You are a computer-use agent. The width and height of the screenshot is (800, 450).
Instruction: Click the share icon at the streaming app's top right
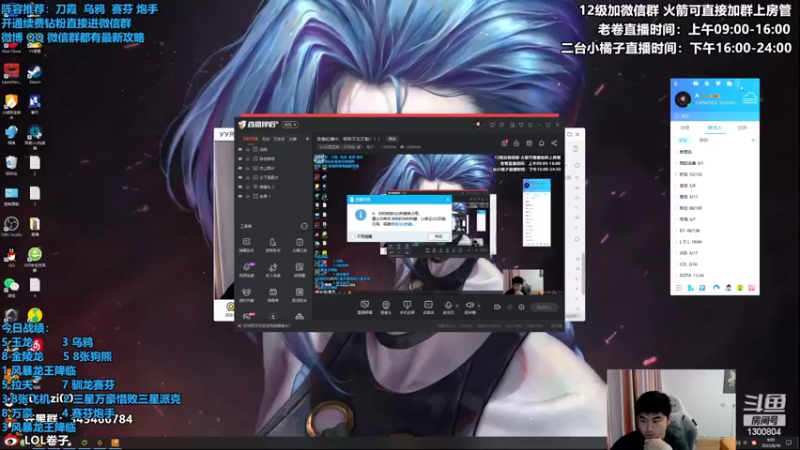coord(554,143)
